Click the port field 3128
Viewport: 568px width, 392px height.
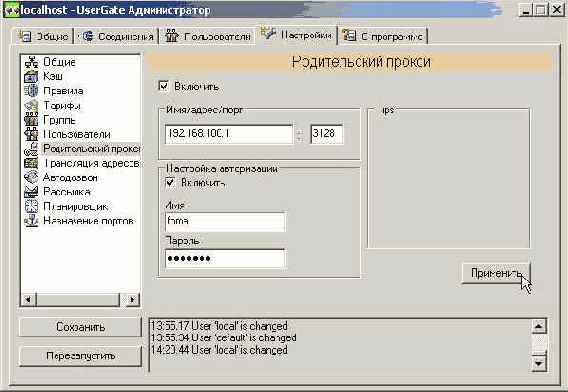(326, 134)
